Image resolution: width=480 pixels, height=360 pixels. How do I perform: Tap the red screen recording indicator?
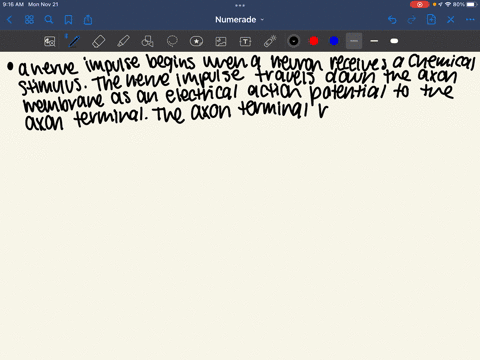tap(419, 5)
